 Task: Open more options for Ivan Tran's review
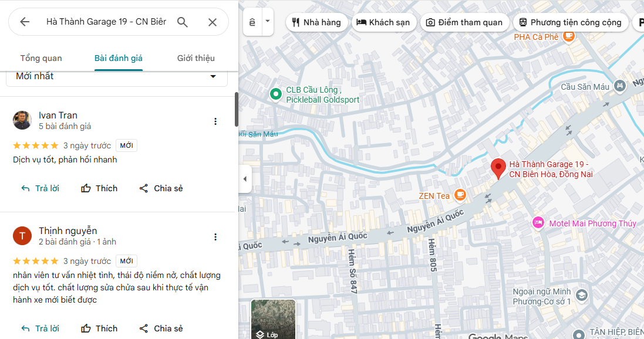[x=215, y=121]
